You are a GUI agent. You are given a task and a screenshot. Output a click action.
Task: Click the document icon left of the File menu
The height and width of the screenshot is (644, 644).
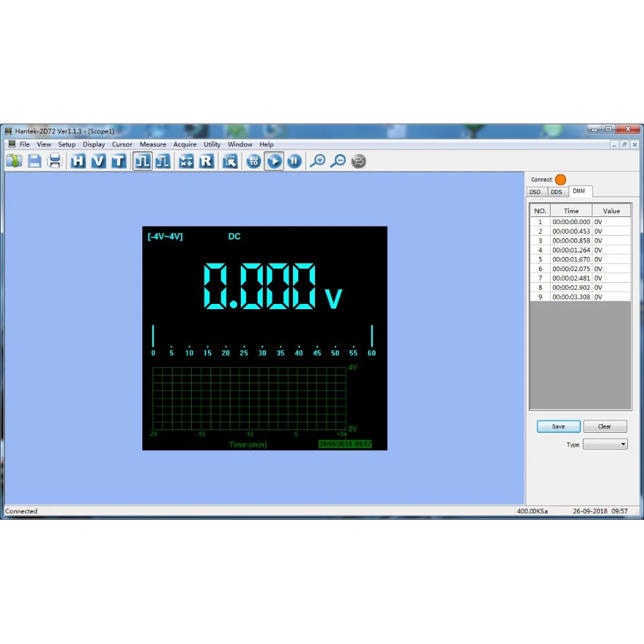(12, 144)
